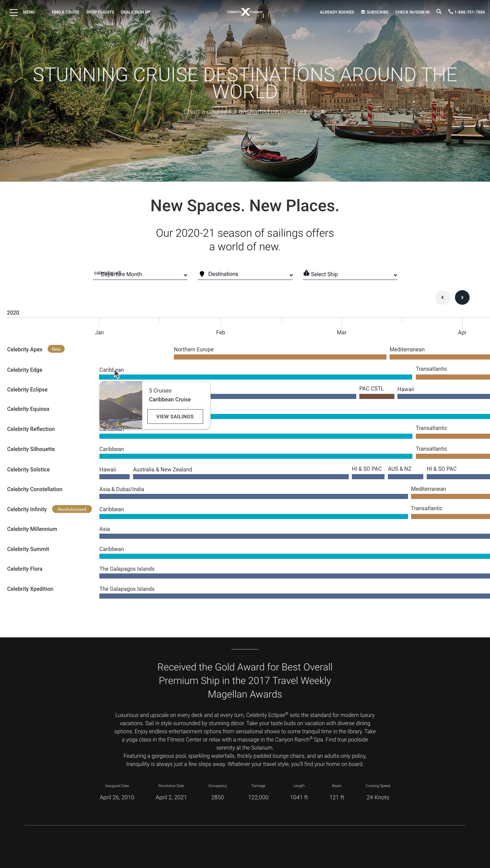Select Celebrity Millennium ship name

(x=32, y=529)
